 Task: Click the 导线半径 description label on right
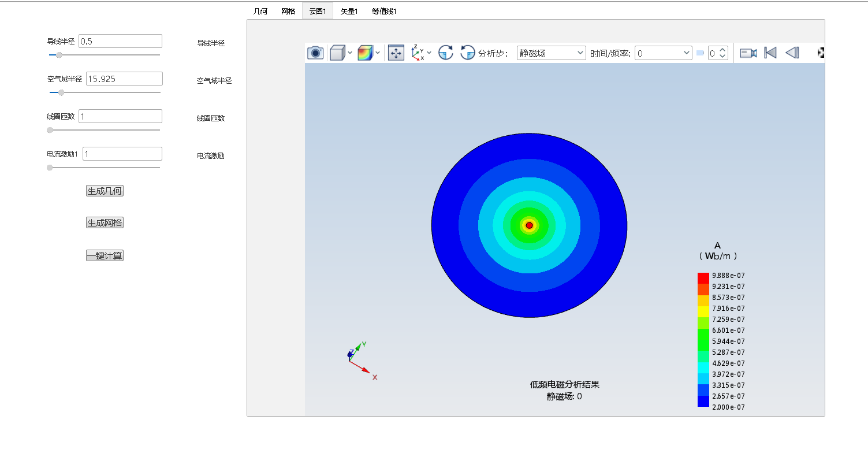pos(211,43)
